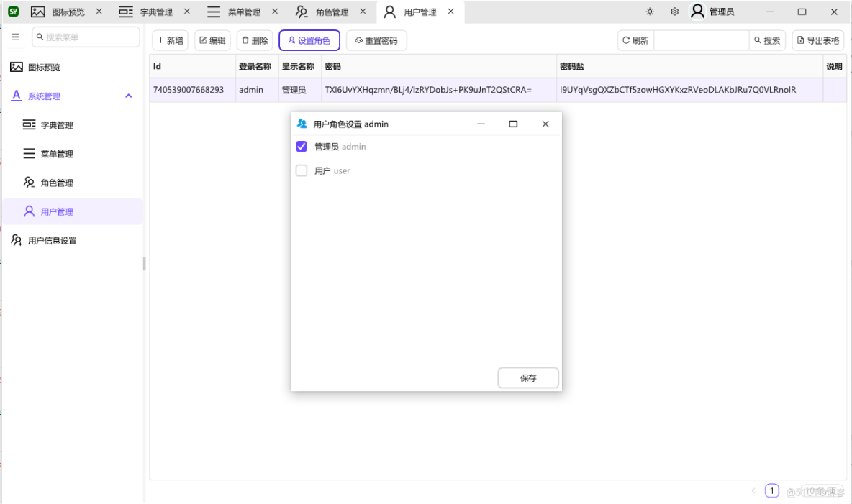This screenshot has height=504, width=852.
Task: Open the settings gear in the title bar
Action: [x=674, y=12]
